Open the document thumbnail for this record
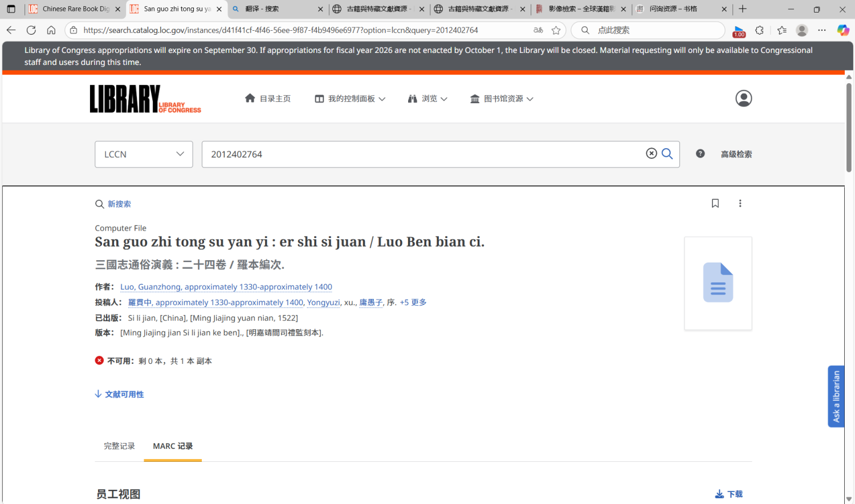The image size is (855, 504). (718, 283)
